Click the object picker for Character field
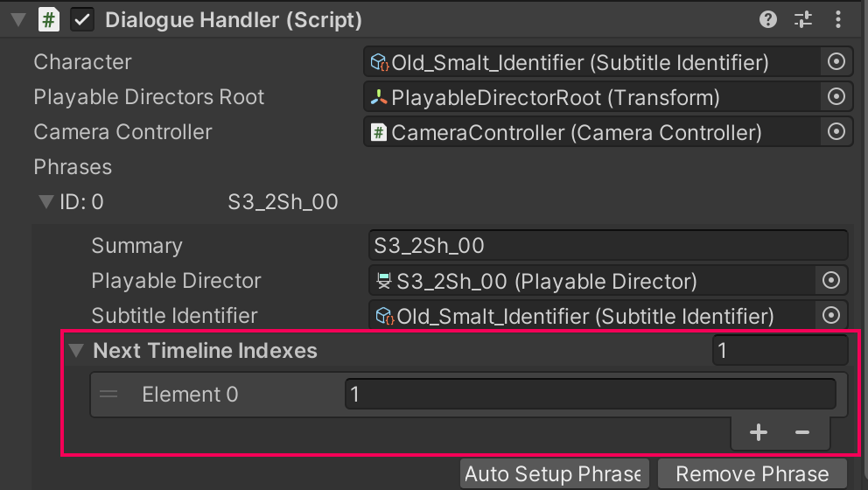This screenshot has height=490, width=868. (x=836, y=62)
